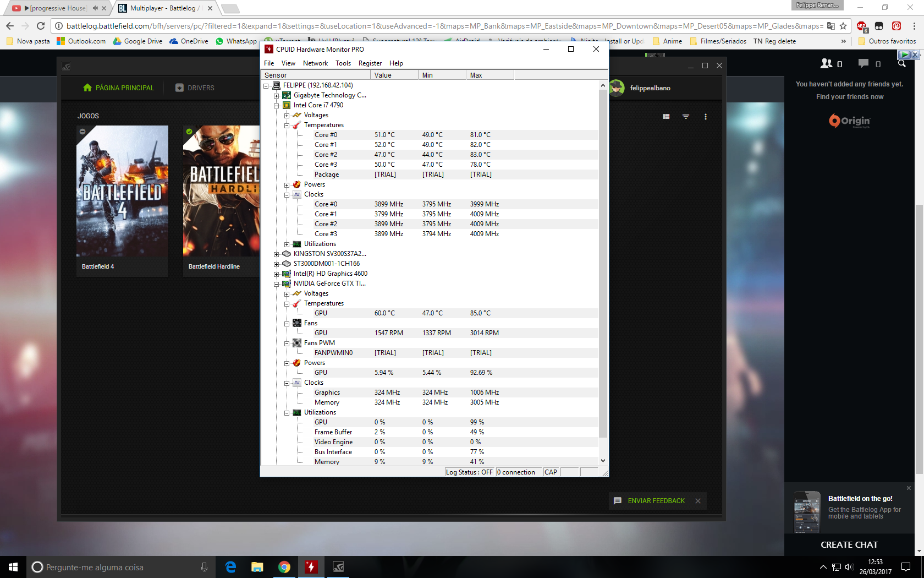Click ENVIAR FEEDBACK button
Image resolution: width=924 pixels, height=578 pixels.
650,501
